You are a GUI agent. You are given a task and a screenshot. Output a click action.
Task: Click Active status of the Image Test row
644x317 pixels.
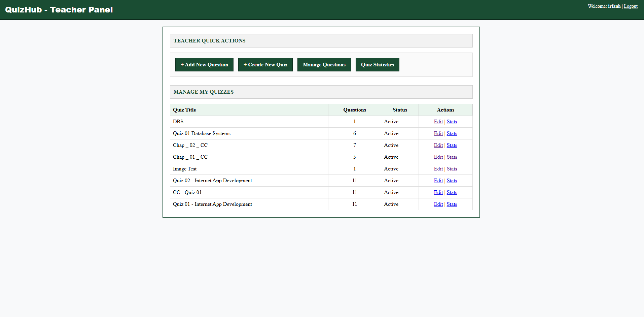391,169
